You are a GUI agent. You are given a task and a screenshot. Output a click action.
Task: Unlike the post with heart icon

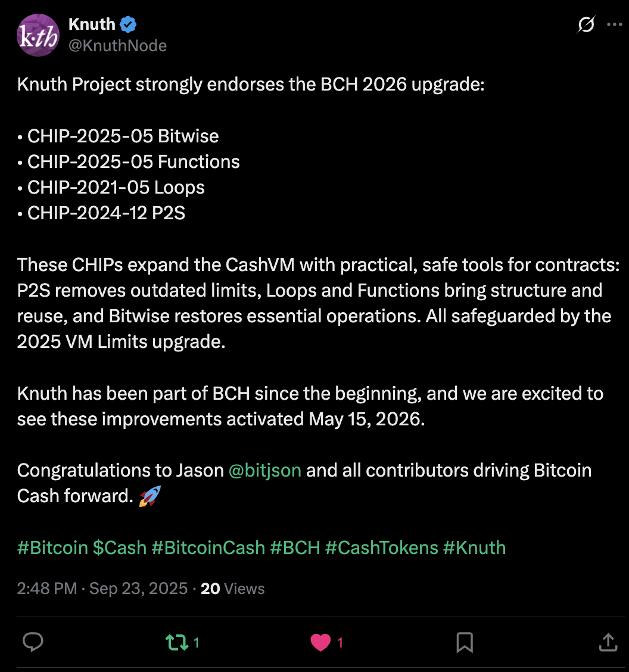pyautogui.click(x=321, y=642)
